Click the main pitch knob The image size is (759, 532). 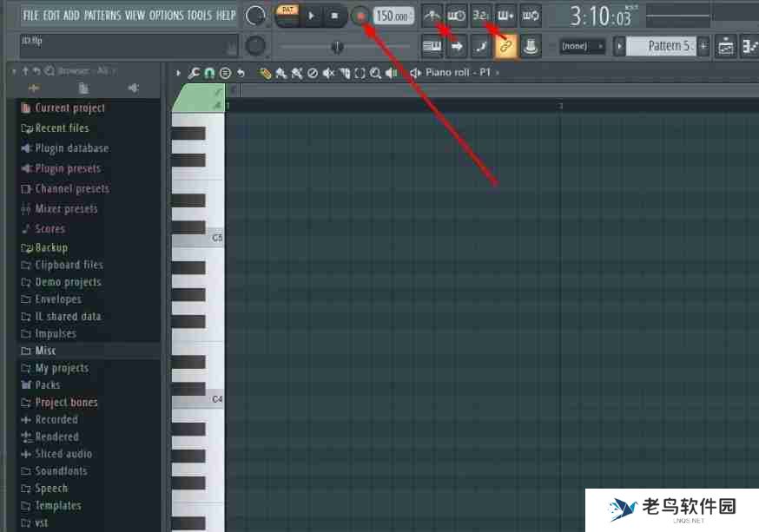point(255,46)
